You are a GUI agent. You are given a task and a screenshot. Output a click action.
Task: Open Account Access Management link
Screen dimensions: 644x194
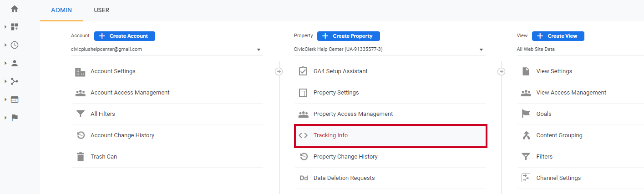click(x=130, y=93)
